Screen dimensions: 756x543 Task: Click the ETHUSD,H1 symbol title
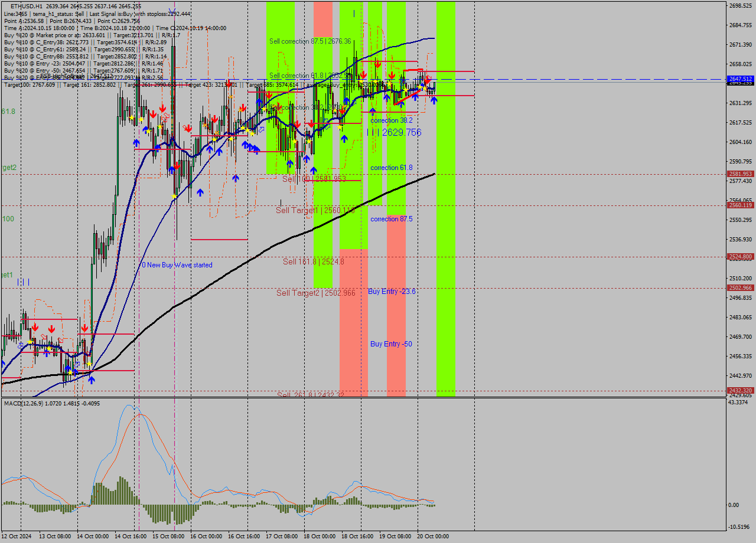(x=26, y=6)
